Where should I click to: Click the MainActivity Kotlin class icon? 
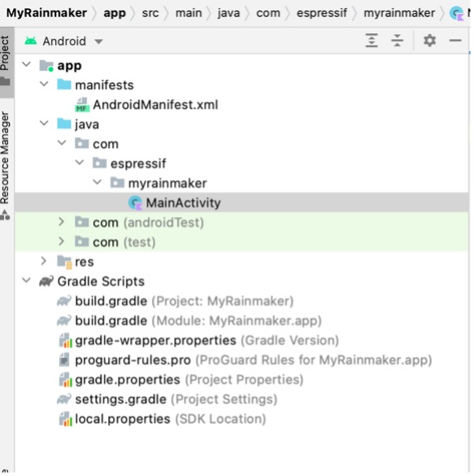coord(135,203)
